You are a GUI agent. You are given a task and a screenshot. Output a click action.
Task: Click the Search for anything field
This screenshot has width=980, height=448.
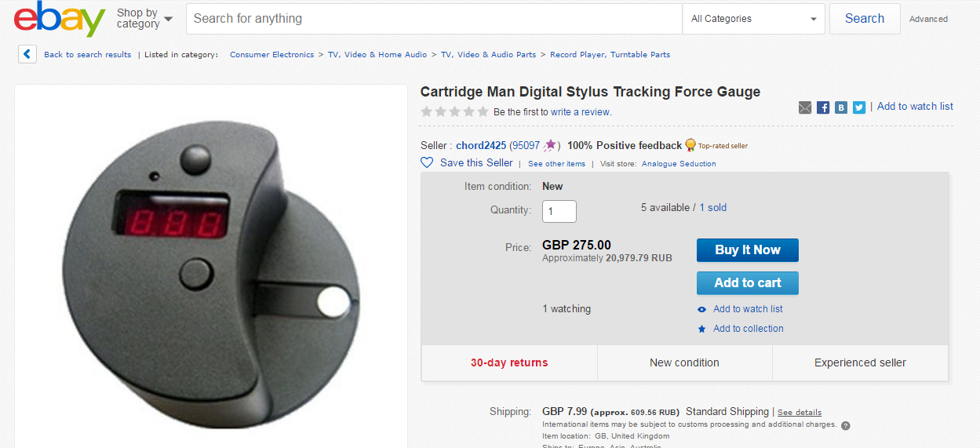(x=434, y=19)
